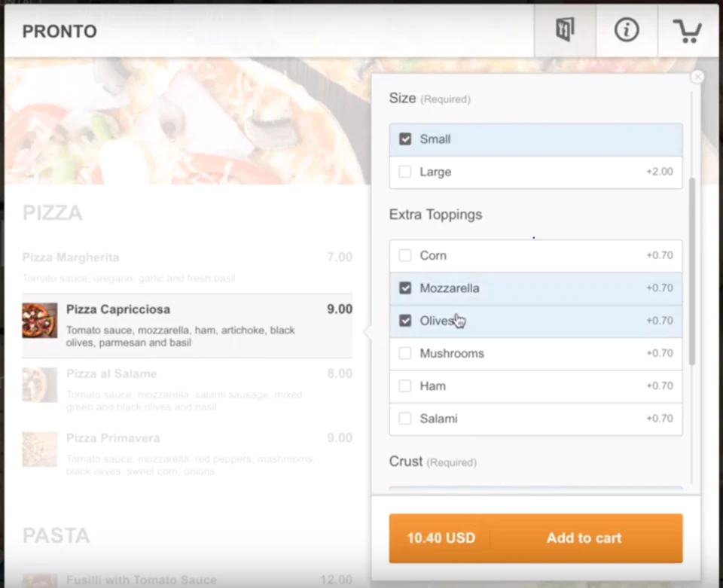The width and height of the screenshot is (723, 588).
Task: Click the Fusilli with Tomato Sauce thumbnail
Action: [x=39, y=580]
